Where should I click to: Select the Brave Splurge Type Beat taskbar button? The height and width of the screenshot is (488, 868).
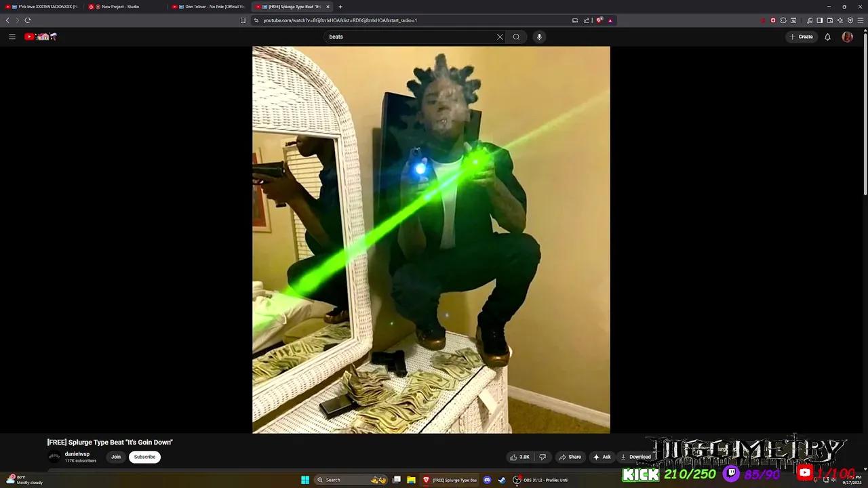pyautogui.click(x=450, y=480)
